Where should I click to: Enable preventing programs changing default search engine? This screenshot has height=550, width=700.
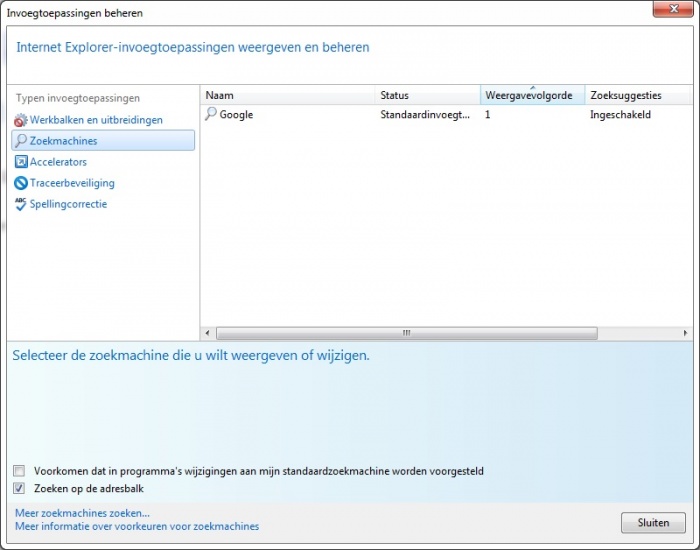[x=19, y=471]
